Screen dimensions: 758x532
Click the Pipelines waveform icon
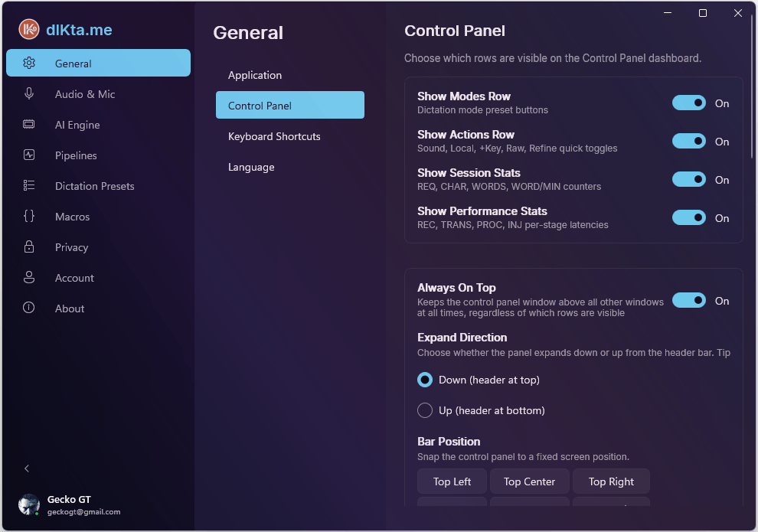pos(29,155)
